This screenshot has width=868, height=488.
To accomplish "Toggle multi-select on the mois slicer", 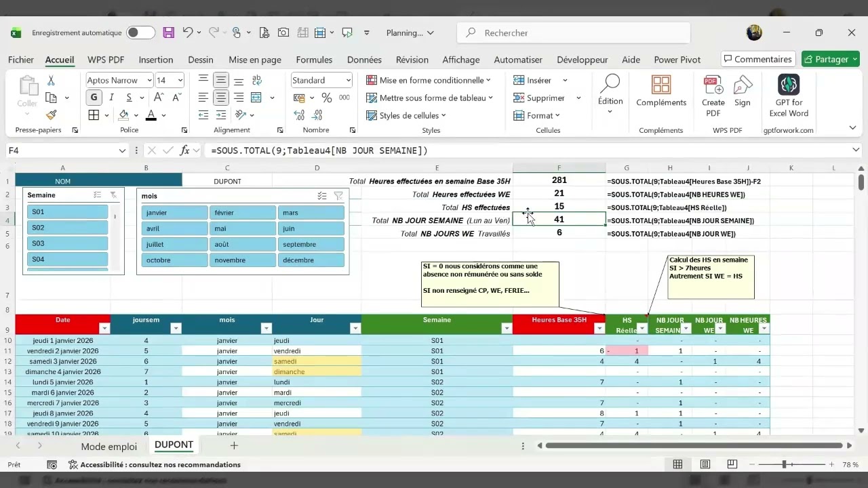I will pyautogui.click(x=322, y=196).
